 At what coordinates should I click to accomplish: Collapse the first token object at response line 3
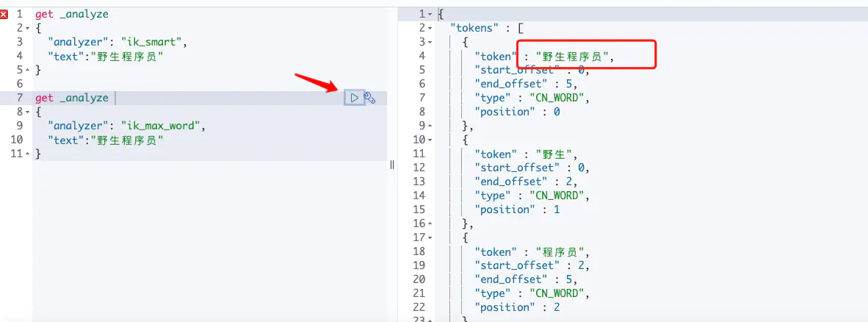[x=430, y=42]
